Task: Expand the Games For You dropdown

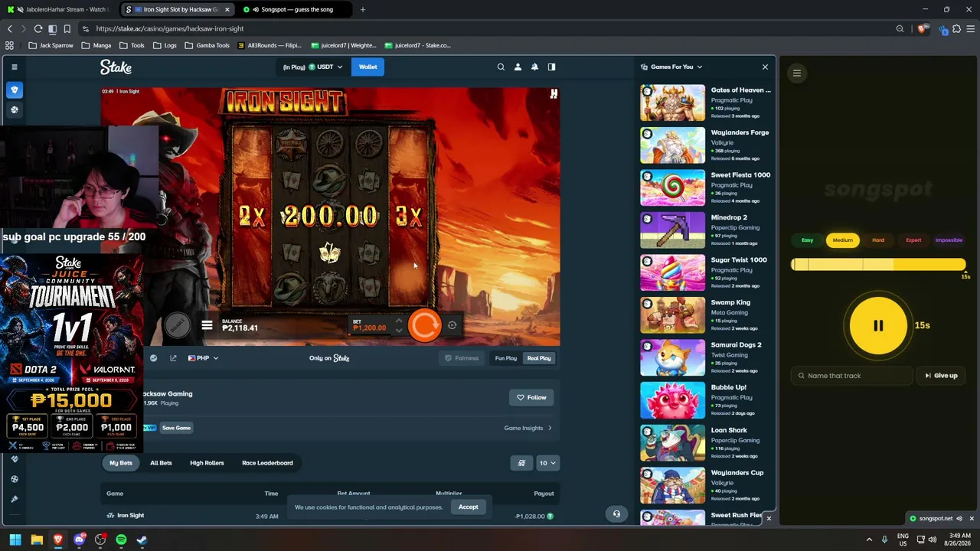Action: (671, 67)
